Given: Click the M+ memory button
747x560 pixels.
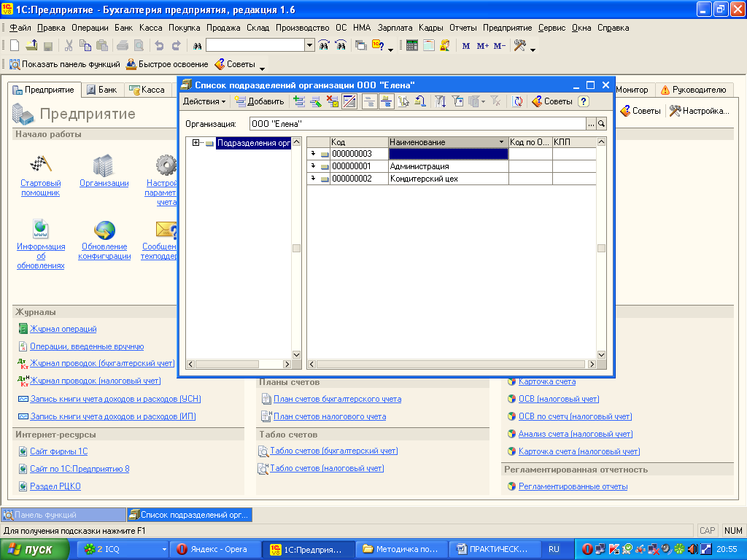Looking at the screenshot, I should pos(483,46).
